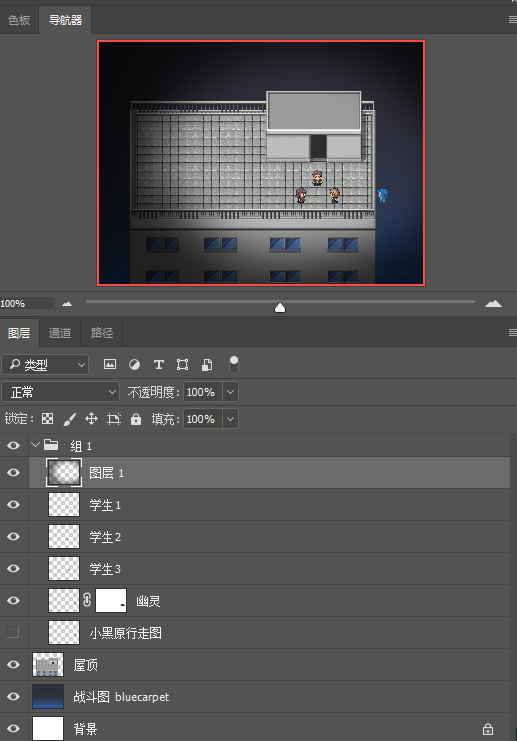Click the 填充 value field
The height and width of the screenshot is (741, 517).
203,419
